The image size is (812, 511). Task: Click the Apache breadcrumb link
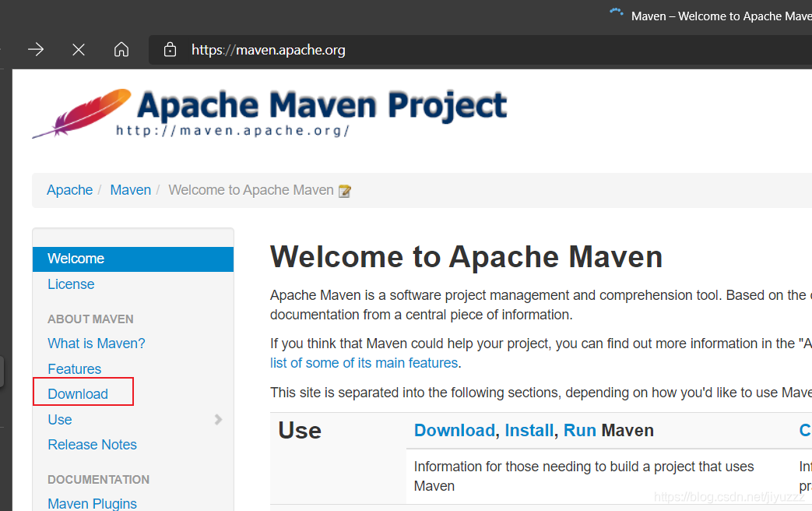(x=69, y=189)
